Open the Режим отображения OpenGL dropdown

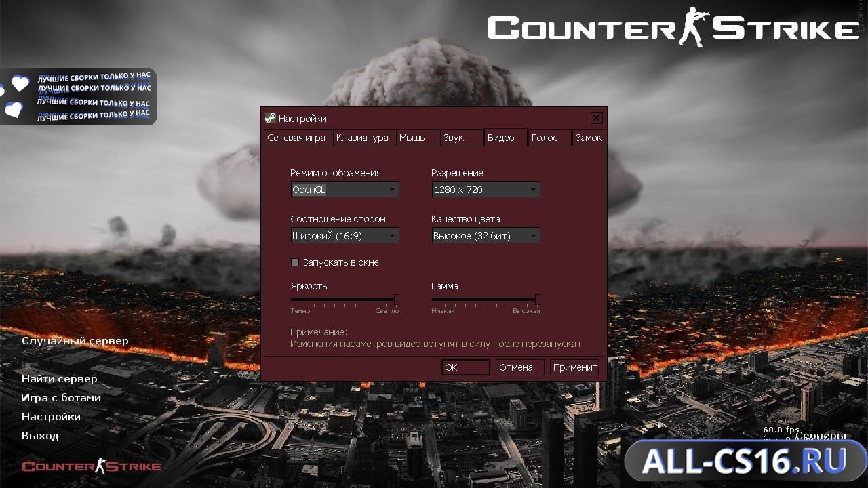pos(344,190)
